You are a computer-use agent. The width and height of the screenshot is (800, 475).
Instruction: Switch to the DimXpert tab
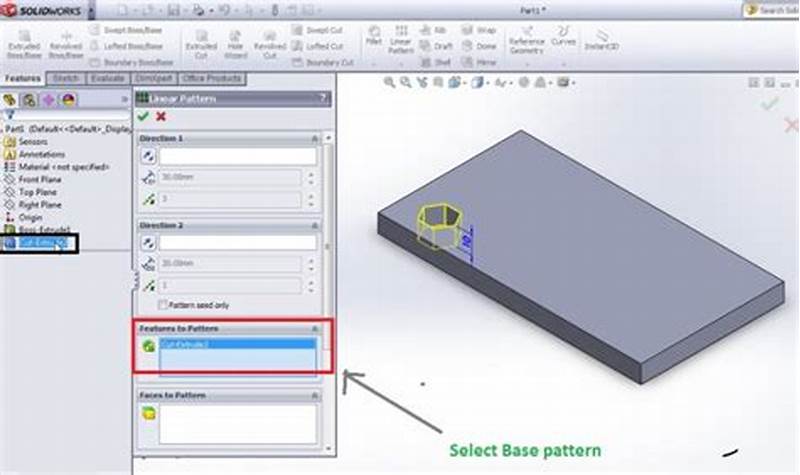coord(154,79)
